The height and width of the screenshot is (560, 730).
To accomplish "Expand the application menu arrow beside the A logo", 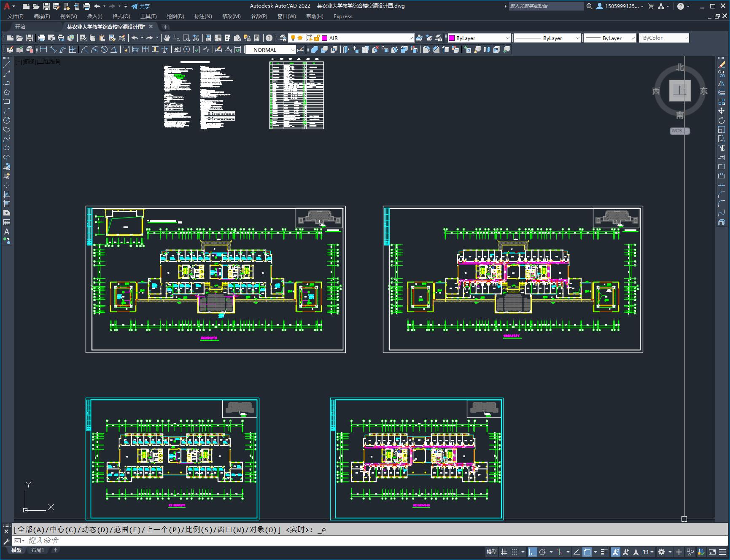I will 14,6.
